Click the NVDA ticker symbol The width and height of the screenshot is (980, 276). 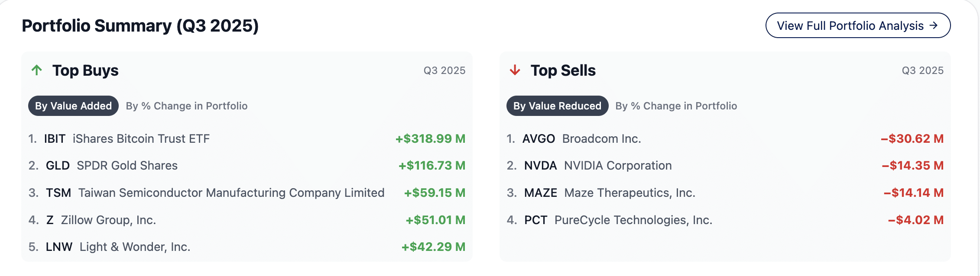tap(540, 166)
